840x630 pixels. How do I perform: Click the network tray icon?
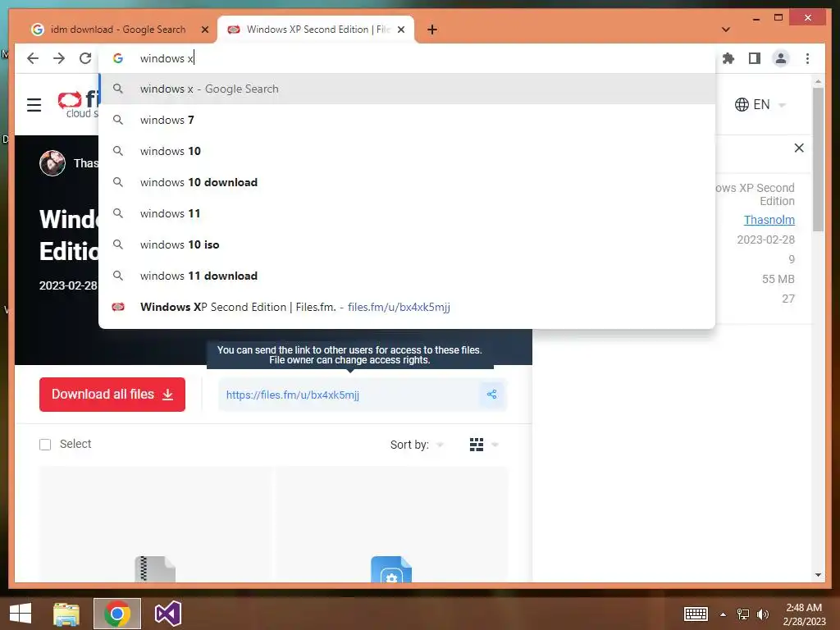pos(743,614)
